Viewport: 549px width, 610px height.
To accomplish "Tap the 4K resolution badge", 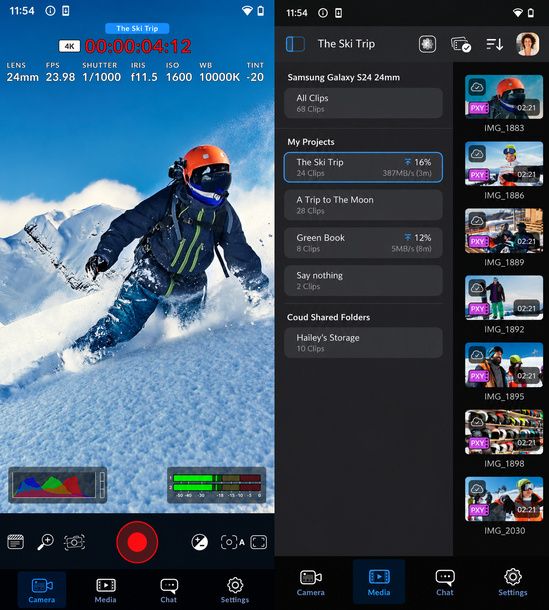I will (x=69, y=46).
